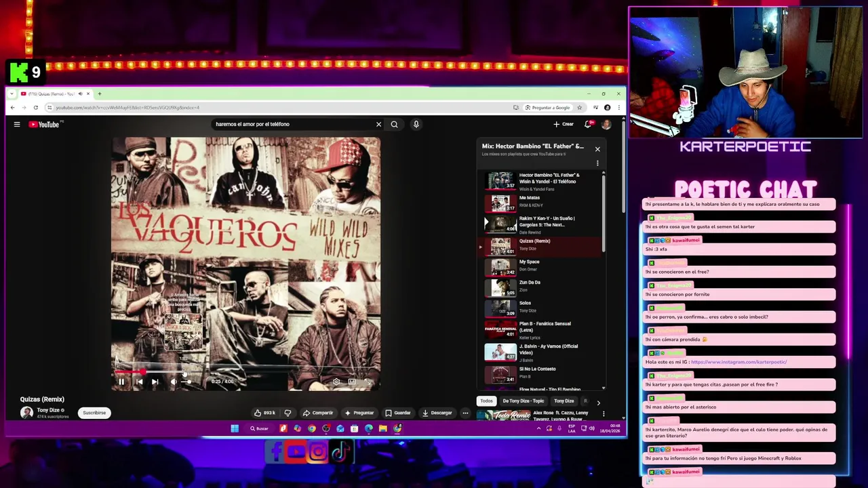Open the YouTube account avatar menu
The image size is (868, 488).
606,124
